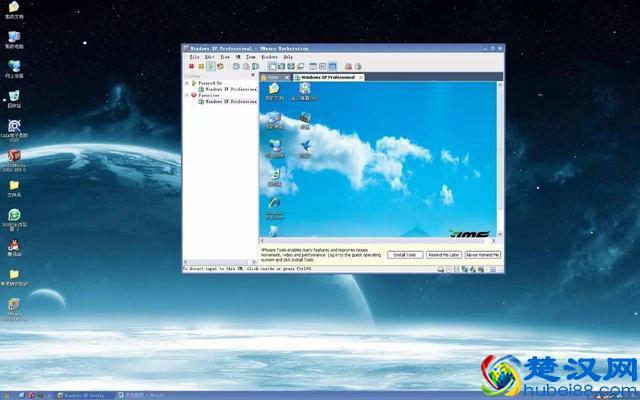Collapse the Powered On tree node
The height and width of the screenshot is (400, 640).
pos(187,83)
